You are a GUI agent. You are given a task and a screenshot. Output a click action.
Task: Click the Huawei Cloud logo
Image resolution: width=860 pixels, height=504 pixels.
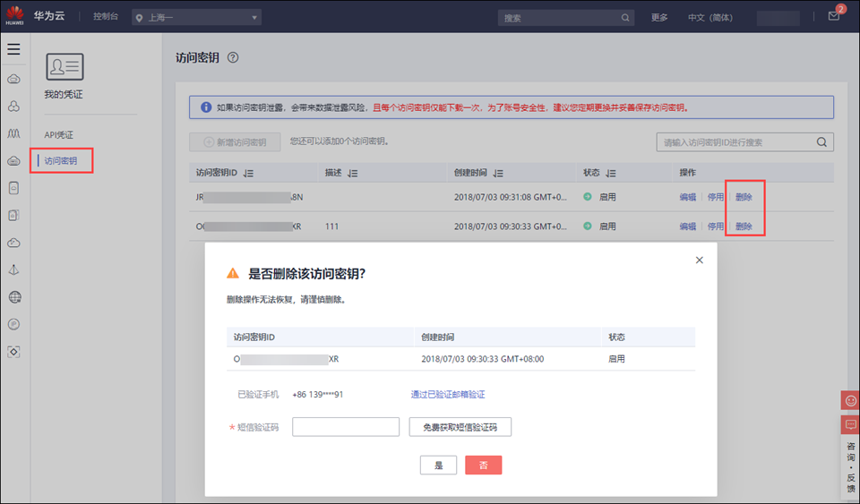point(15,17)
